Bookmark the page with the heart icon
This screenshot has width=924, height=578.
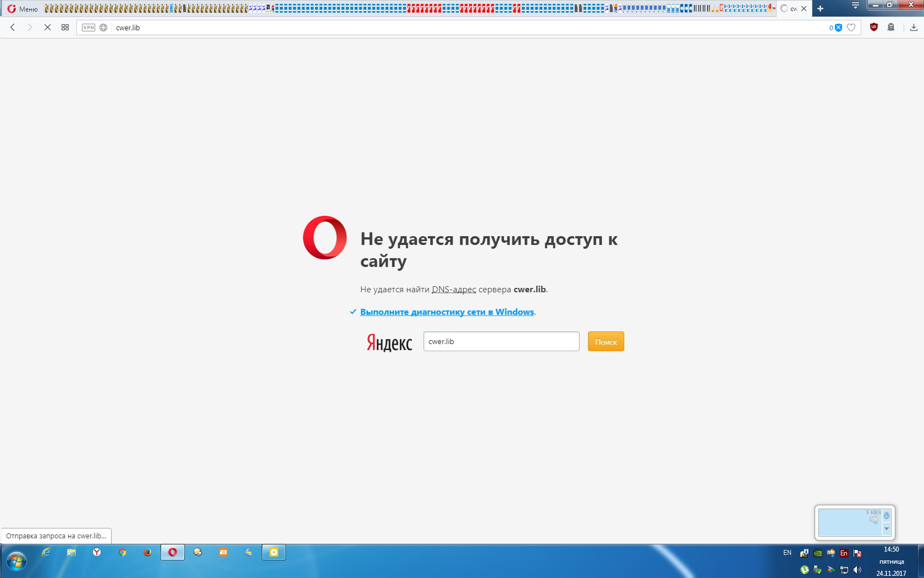coord(851,27)
